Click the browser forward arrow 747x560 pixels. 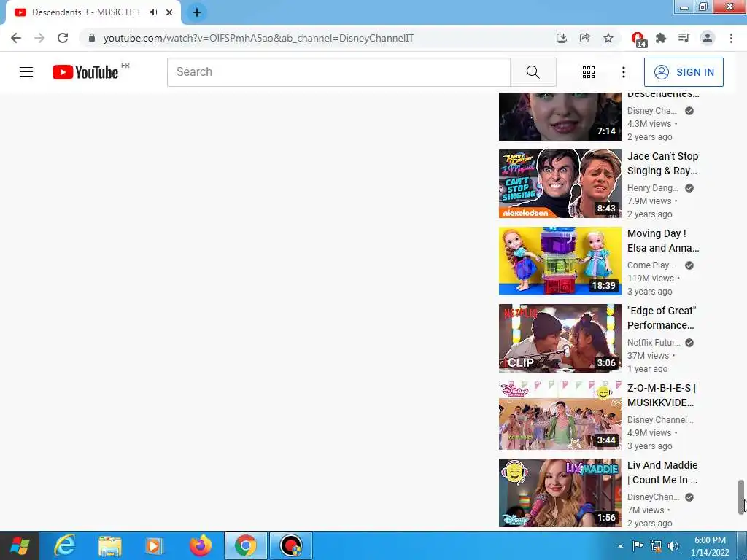point(39,38)
